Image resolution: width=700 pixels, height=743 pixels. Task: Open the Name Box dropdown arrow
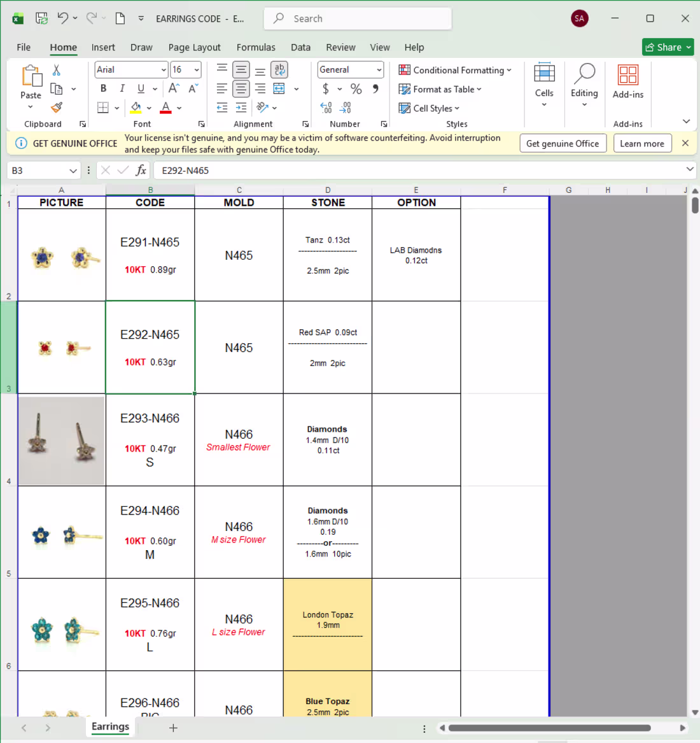[73, 171]
